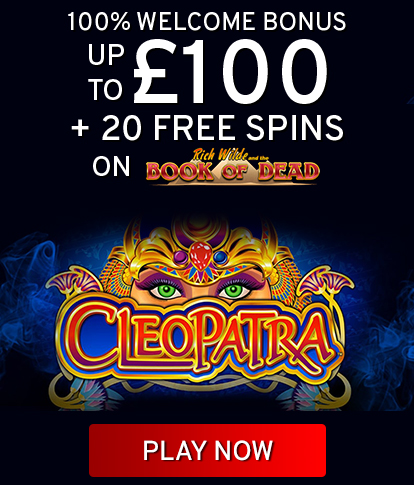The image size is (414, 485).
Task: Click the large £100 amount text
Action: point(231,71)
